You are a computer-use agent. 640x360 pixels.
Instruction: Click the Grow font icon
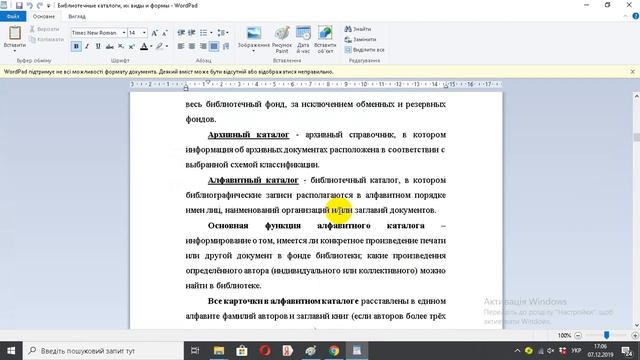pyautogui.click(x=154, y=33)
